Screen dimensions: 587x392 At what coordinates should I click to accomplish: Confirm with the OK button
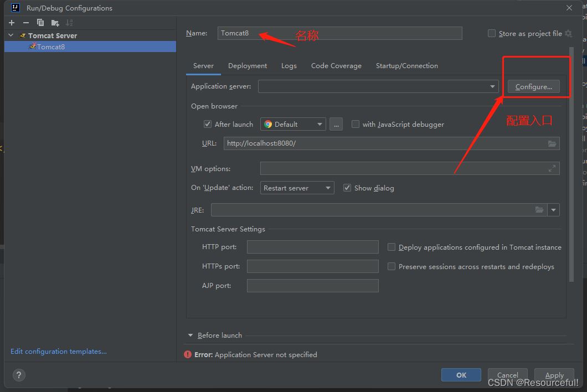(x=461, y=375)
